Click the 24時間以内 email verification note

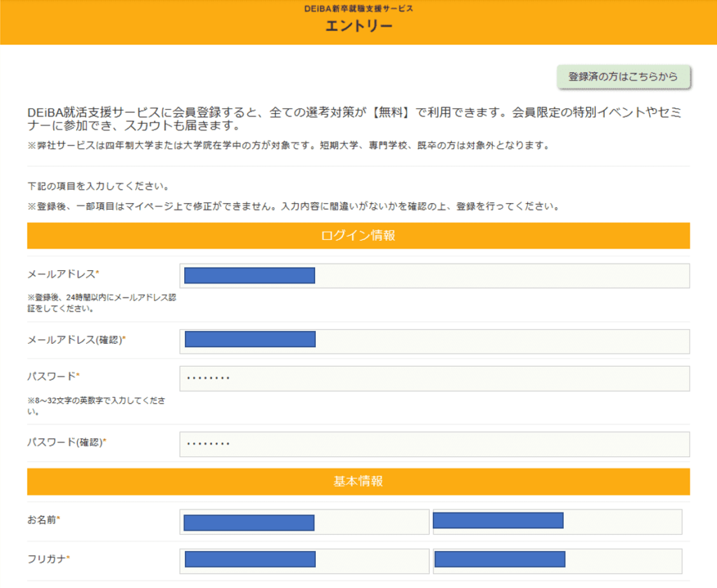100,301
